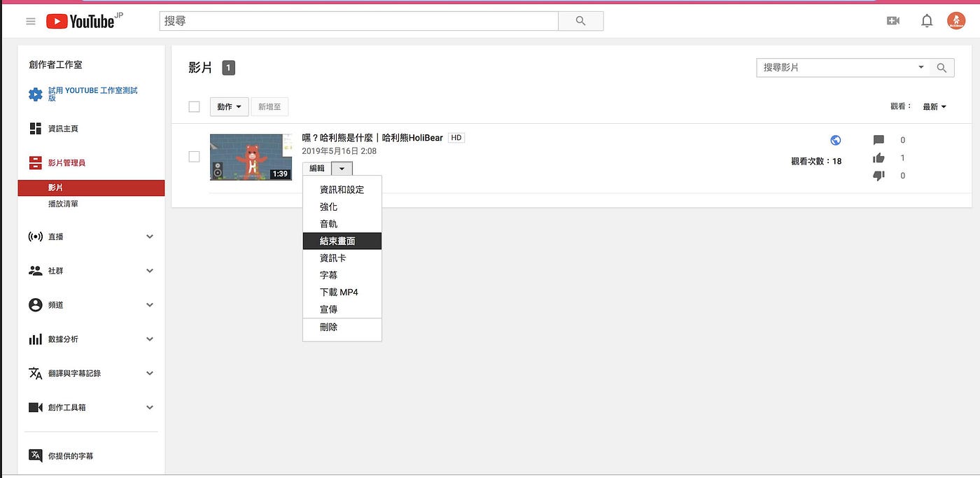Viewport: 980px width, 478px height.
Task: Click the thumbs-down dislikes icon
Action: (x=878, y=176)
